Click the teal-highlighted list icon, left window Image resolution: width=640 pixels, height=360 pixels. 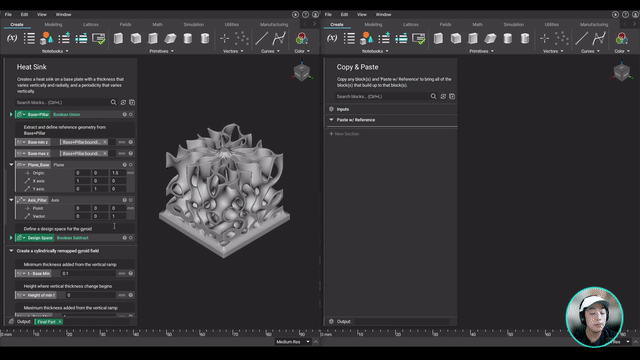pos(81,38)
